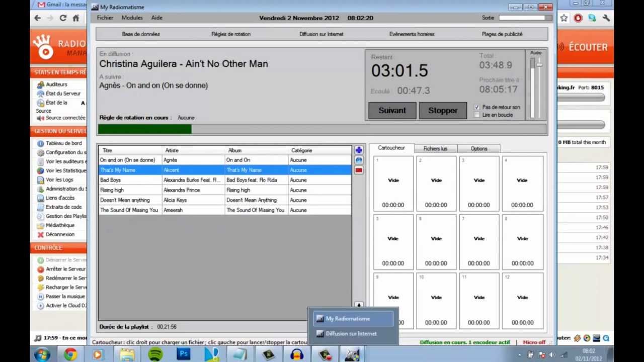Viewport: 644px width, 362px height.
Task: Bookmark the page with the star icon
Action: point(564,18)
